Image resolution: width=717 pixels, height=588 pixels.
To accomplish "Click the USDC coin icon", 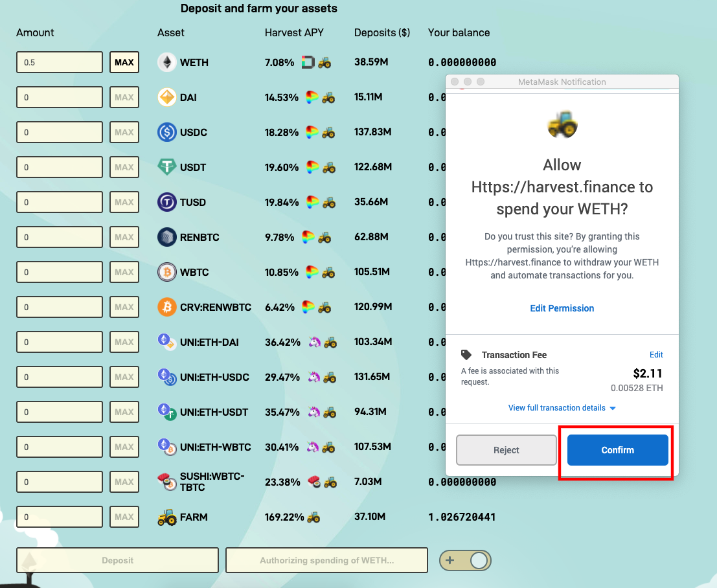I will [x=167, y=132].
